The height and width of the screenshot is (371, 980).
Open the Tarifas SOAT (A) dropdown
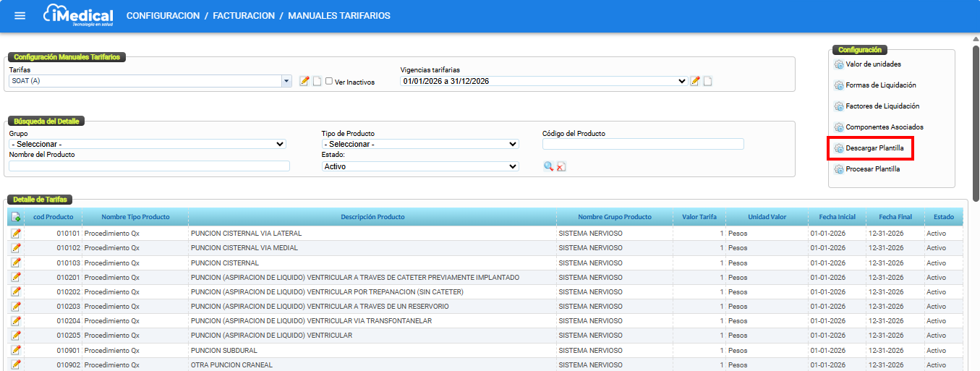tap(286, 81)
